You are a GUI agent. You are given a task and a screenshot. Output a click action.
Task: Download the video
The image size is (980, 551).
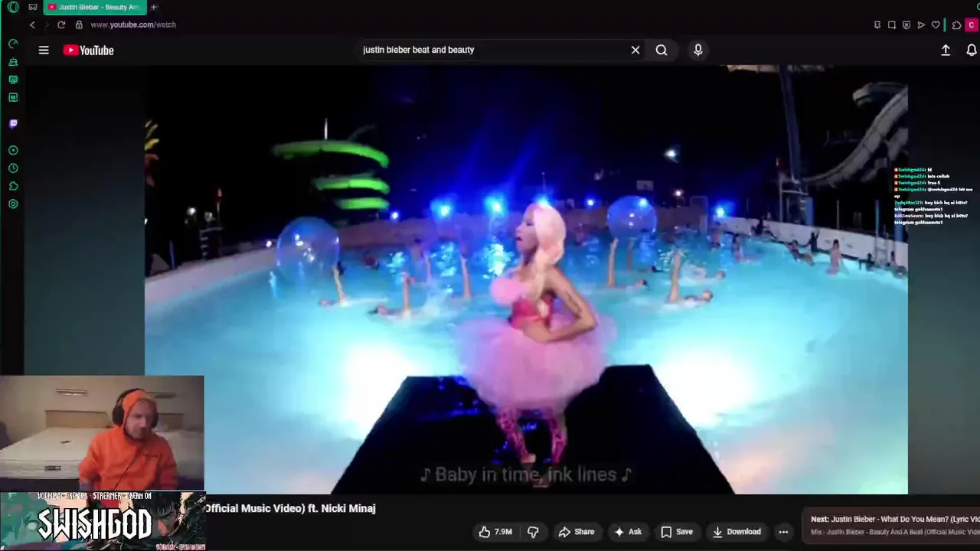click(737, 532)
